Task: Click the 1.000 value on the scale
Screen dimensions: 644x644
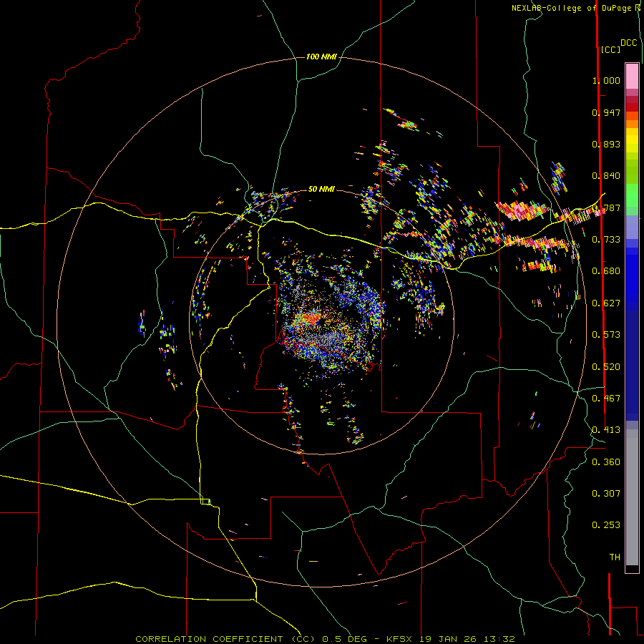Action: coord(606,80)
